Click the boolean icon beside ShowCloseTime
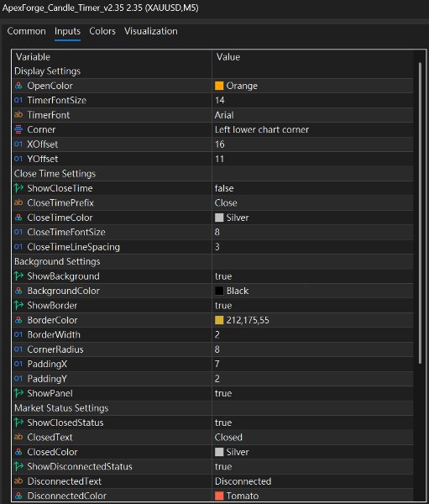The width and height of the screenshot is (429, 504). [x=18, y=188]
